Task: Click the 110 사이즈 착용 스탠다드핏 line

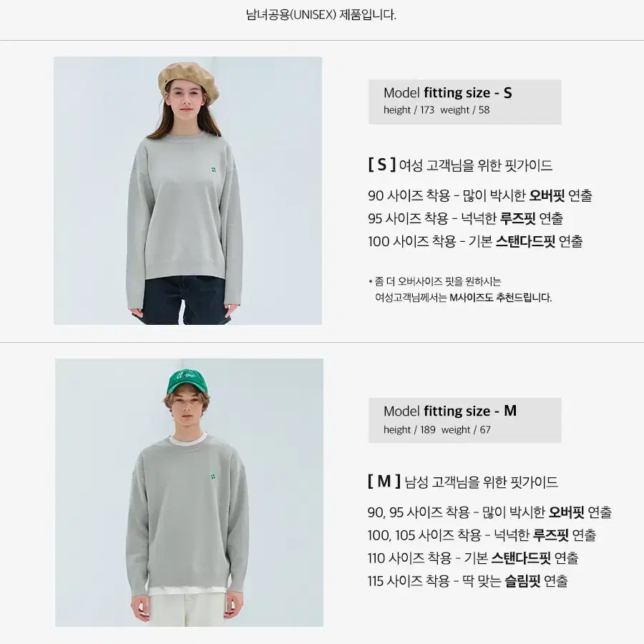Action: (473, 558)
